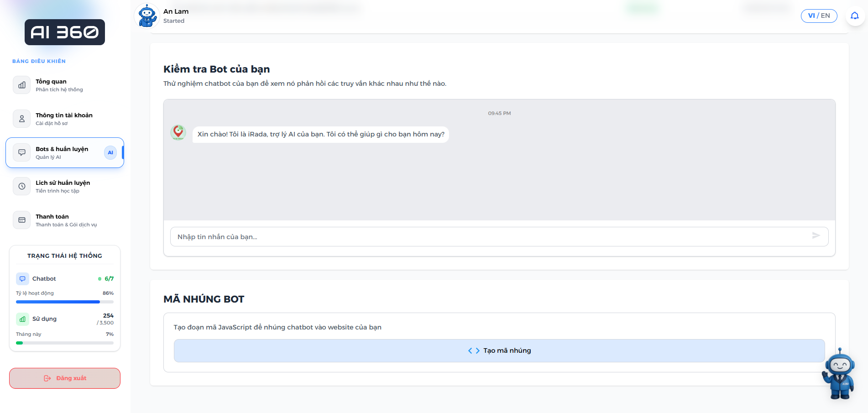Click the iRada greeting message bubble
868x413 pixels.
pyautogui.click(x=320, y=135)
